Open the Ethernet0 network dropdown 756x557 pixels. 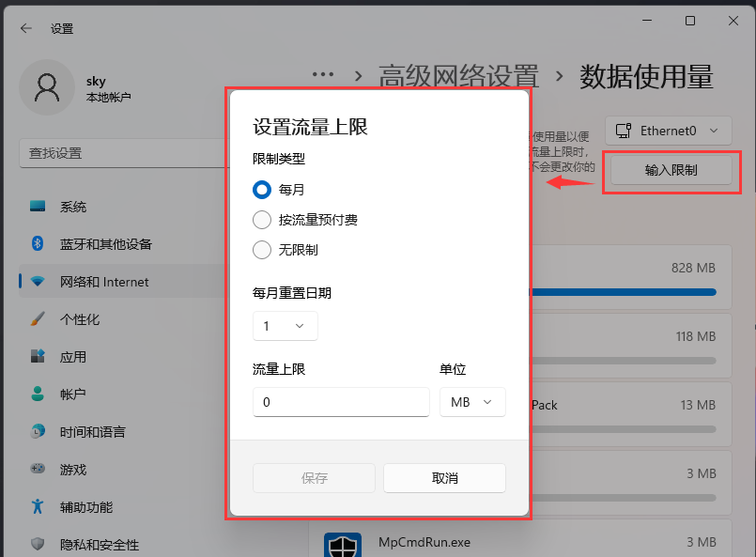pyautogui.click(x=668, y=131)
